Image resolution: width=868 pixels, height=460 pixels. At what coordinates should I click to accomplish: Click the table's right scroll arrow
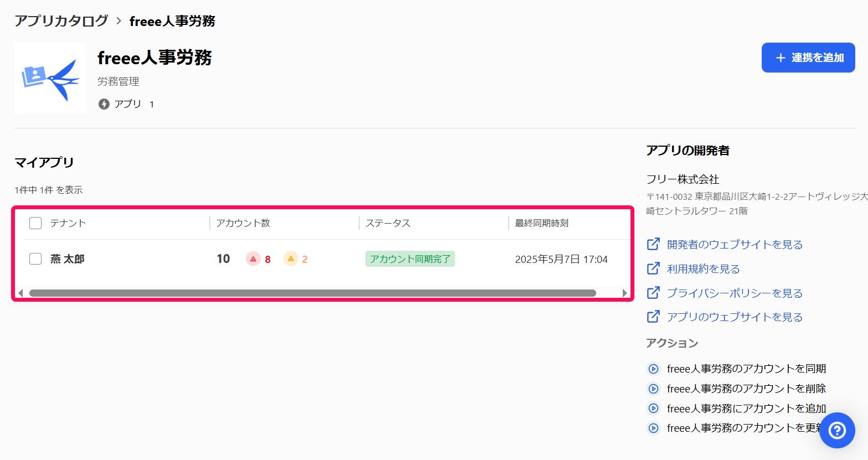tap(625, 293)
